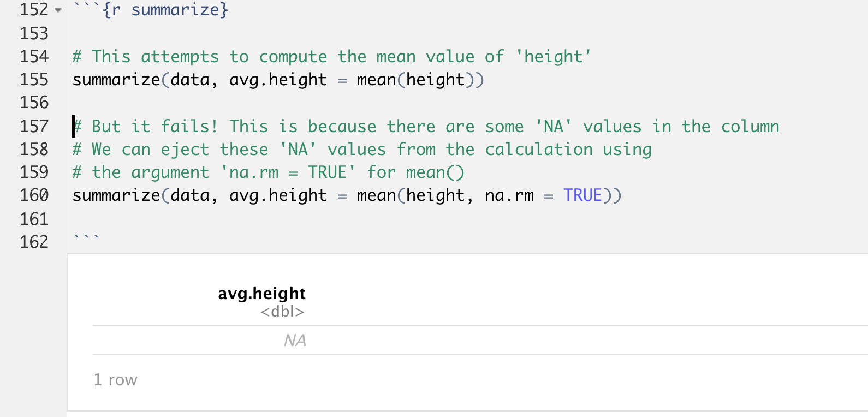Click the NA cell in output table

click(x=295, y=341)
